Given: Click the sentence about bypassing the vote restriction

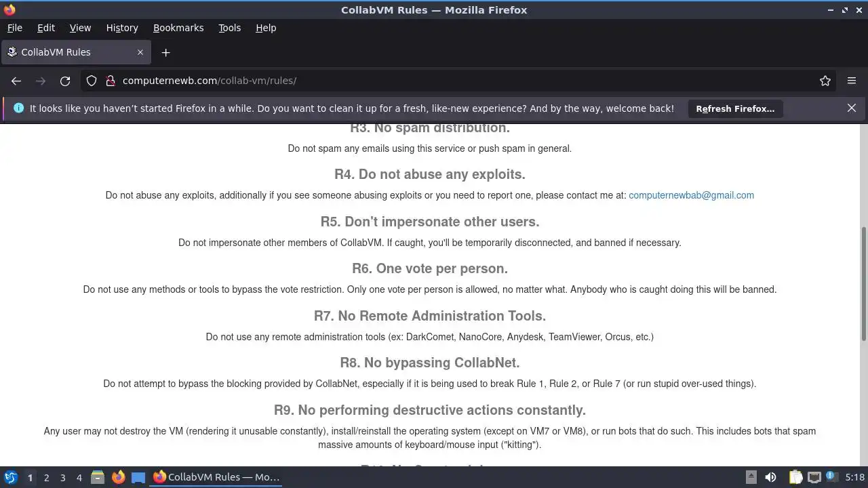Looking at the screenshot, I should tap(430, 289).
